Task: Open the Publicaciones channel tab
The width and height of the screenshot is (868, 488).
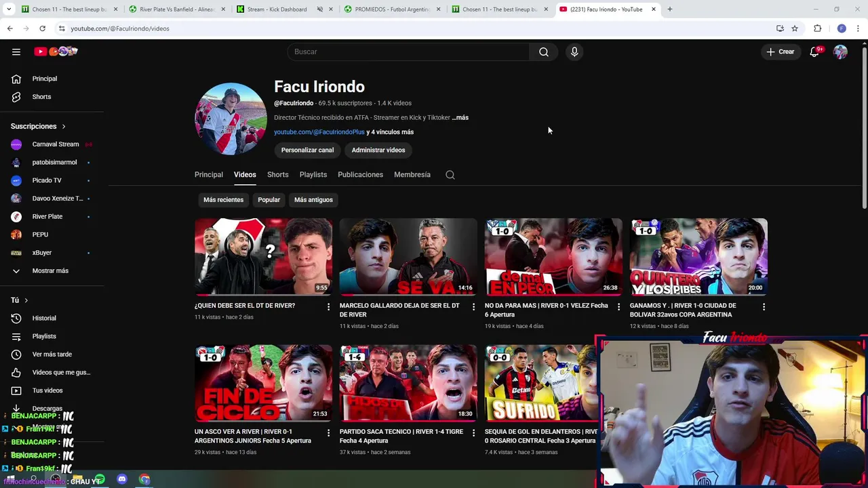Action: (361, 175)
